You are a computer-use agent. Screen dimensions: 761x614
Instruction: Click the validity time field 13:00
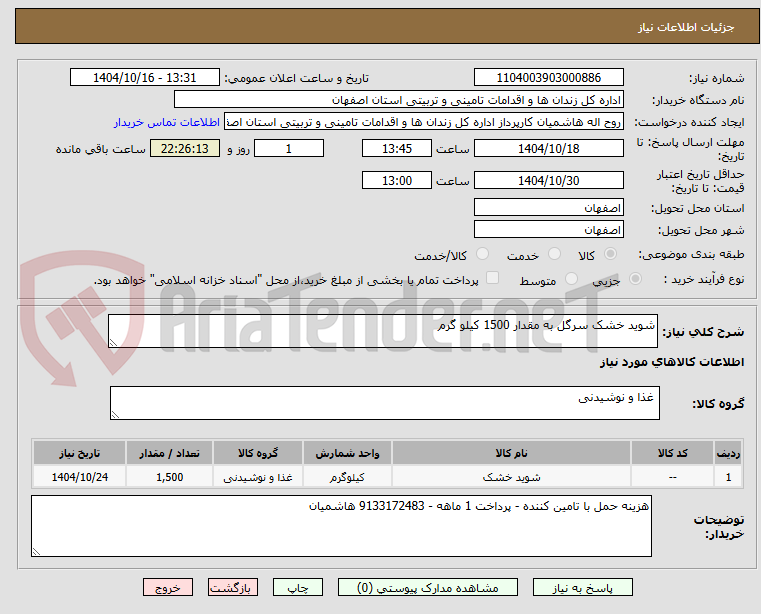[x=397, y=180]
